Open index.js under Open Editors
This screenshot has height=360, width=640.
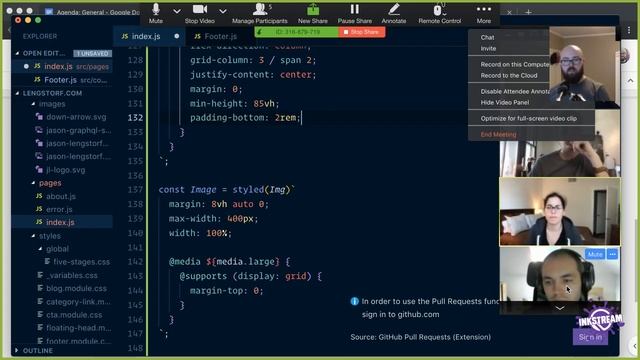62,66
